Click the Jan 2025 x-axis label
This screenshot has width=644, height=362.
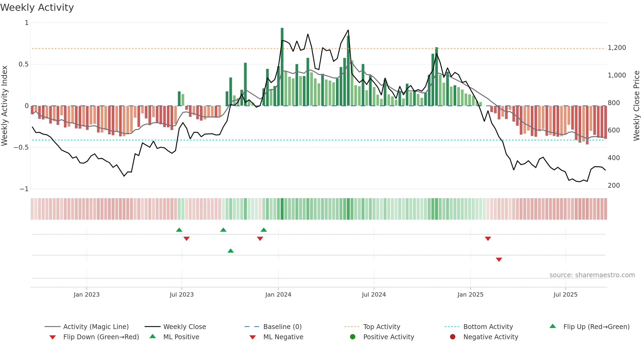[470, 294]
